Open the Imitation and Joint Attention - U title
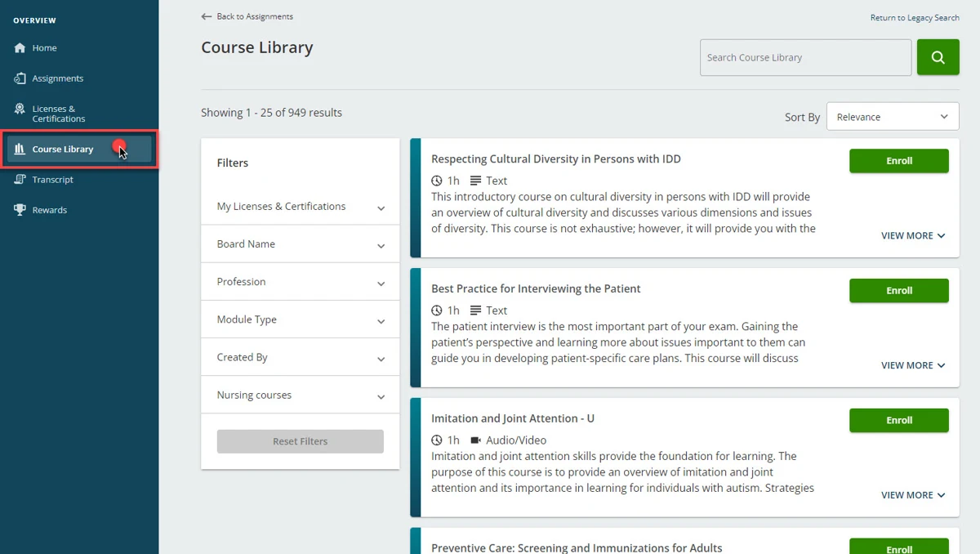This screenshot has height=554, width=980. point(513,419)
